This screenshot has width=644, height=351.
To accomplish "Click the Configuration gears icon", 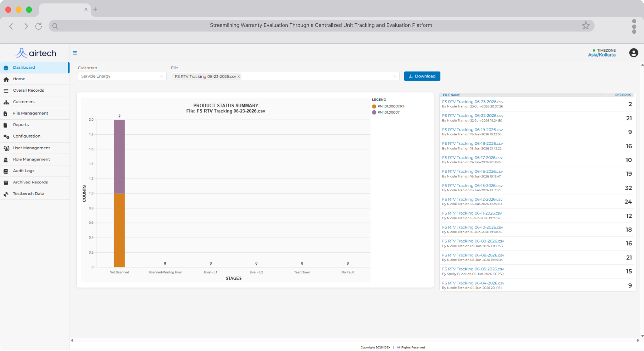I will (6, 136).
